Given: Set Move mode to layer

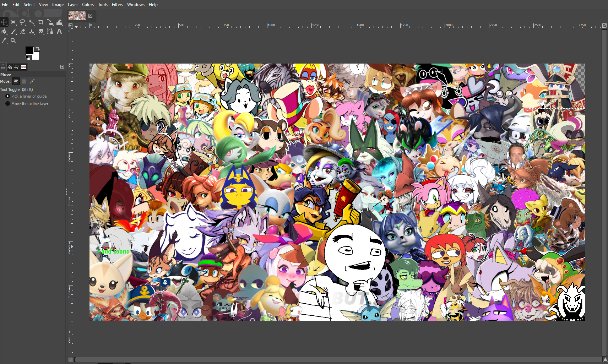Looking at the screenshot, I should point(16,81).
